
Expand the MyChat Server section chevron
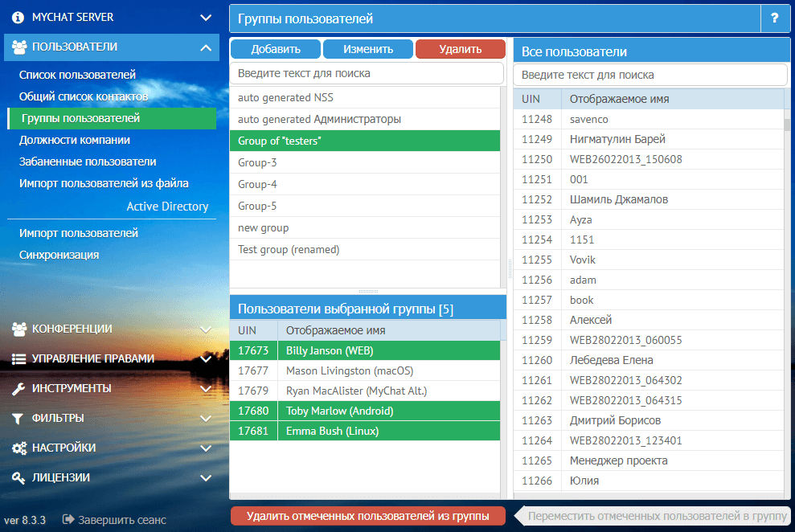[x=206, y=17]
